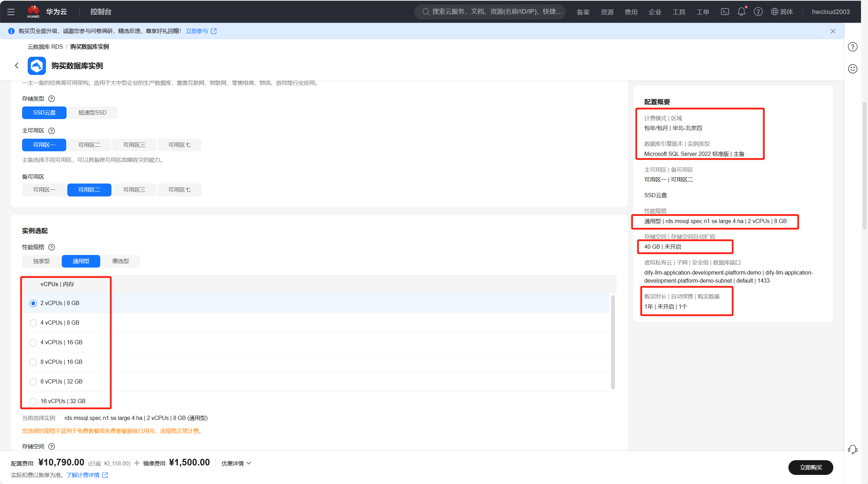Click the 立即购买 button
868x484 pixels.
[x=810, y=468]
